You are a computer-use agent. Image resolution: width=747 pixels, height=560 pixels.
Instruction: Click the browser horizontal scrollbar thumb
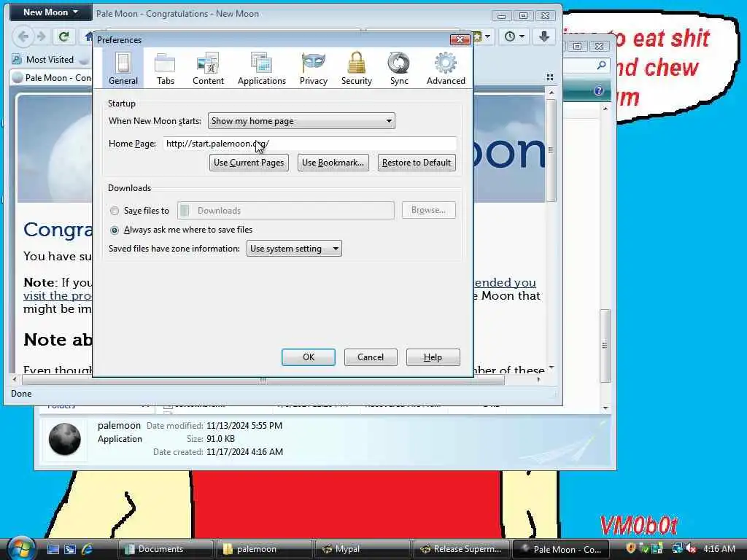(263, 380)
